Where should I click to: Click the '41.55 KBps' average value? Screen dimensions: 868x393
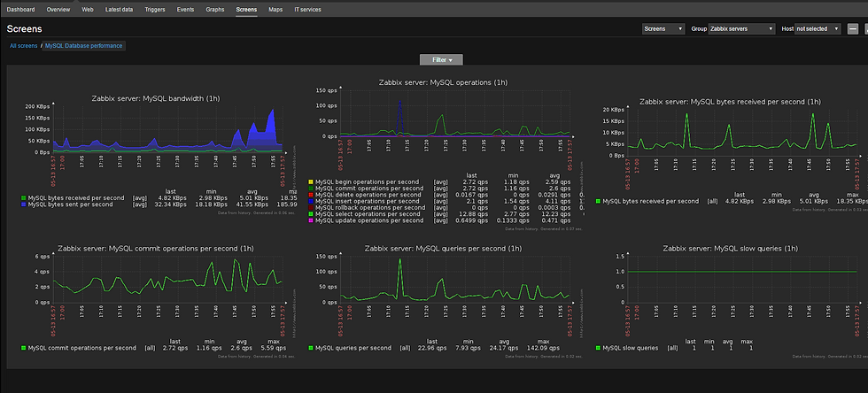pos(252,204)
